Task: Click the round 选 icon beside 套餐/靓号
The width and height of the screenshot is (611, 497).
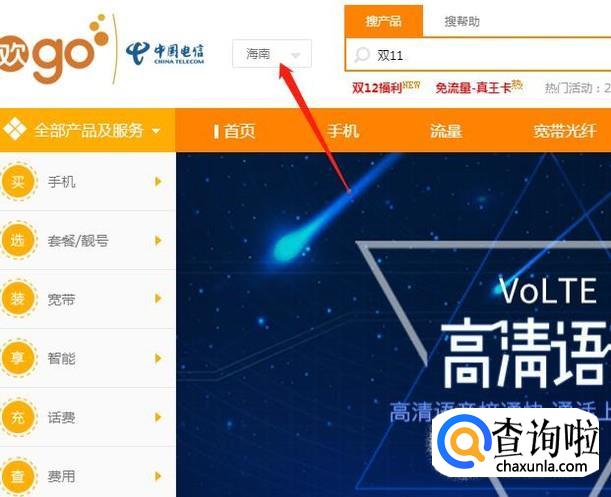Action: [18, 241]
